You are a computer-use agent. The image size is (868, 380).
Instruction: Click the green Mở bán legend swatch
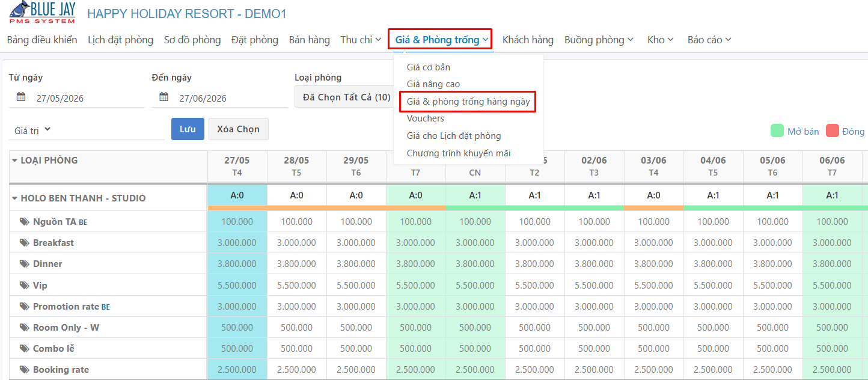[777, 131]
